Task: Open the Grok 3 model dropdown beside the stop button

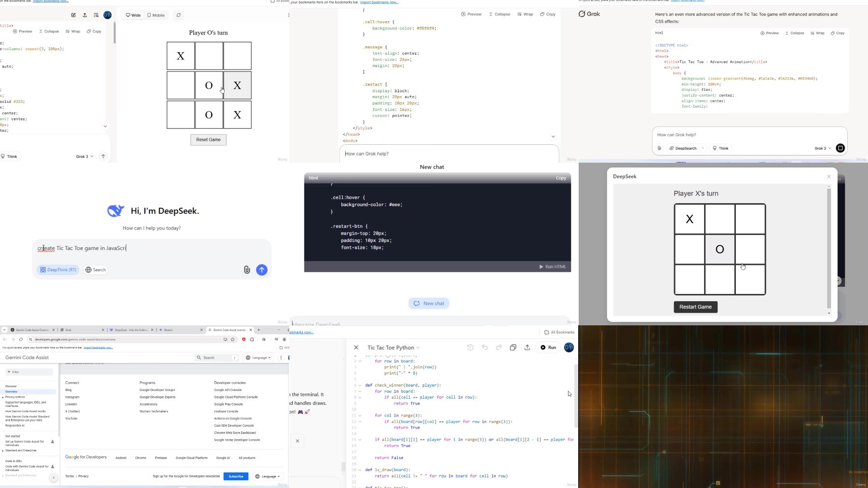Action: pos(823,148)
